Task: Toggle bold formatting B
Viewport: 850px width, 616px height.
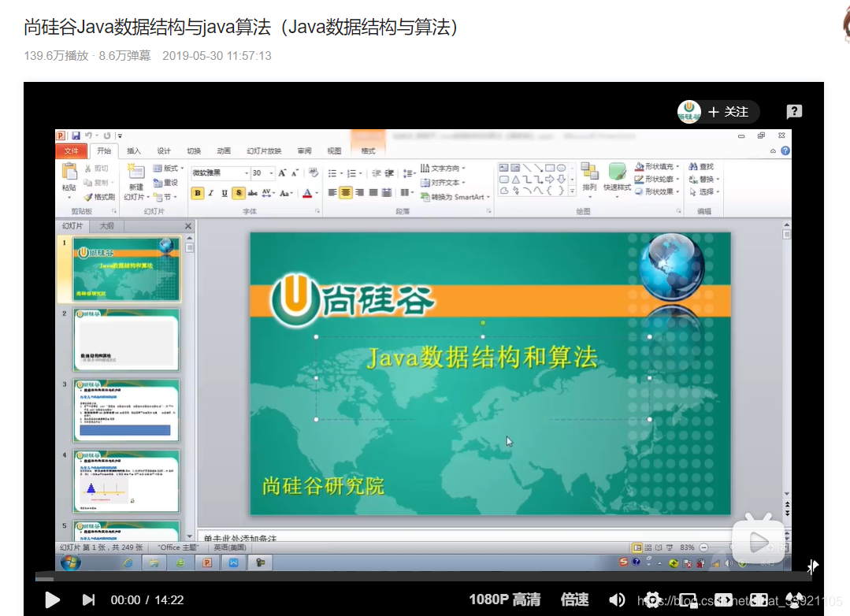Action: click(197, 193)
